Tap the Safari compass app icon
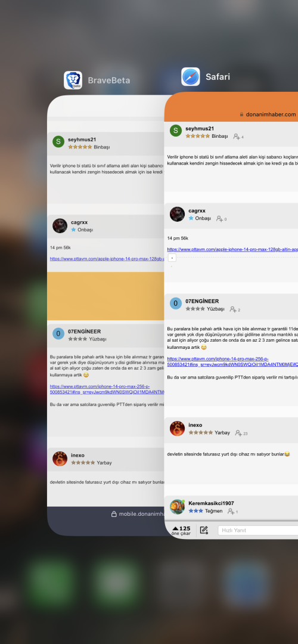The image size is (298, 644). tap(191, 76)
